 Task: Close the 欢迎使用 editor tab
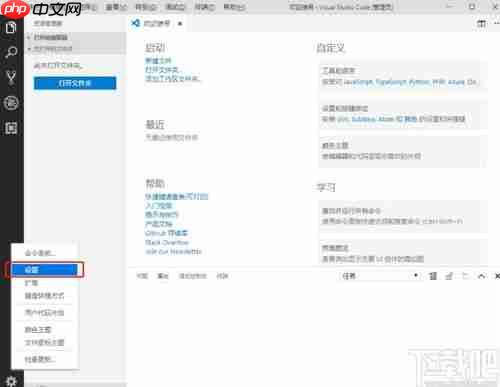pos(180,24)
